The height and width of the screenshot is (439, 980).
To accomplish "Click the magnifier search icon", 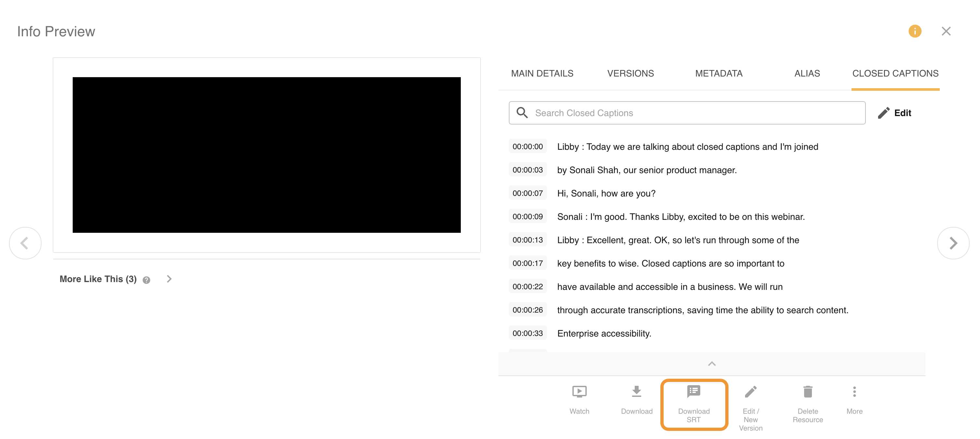I will (x=522, y=113).
